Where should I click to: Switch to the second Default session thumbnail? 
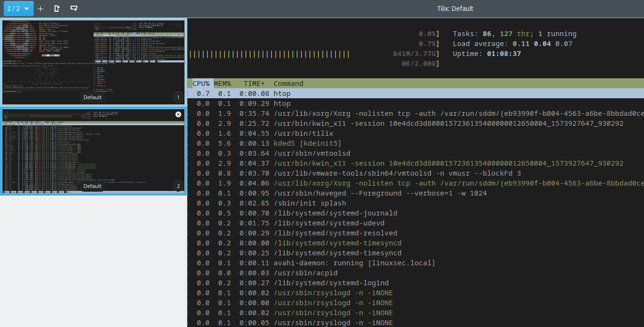[93, 150]
